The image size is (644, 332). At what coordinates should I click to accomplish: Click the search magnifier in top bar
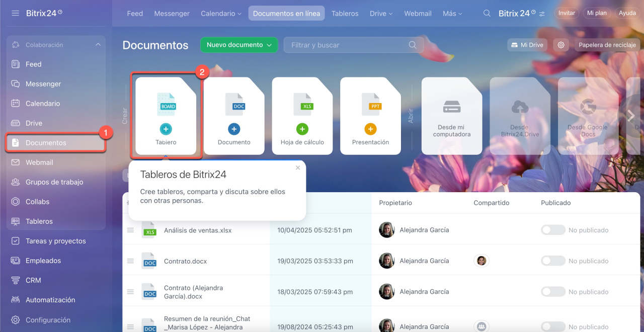click(487, 14)
